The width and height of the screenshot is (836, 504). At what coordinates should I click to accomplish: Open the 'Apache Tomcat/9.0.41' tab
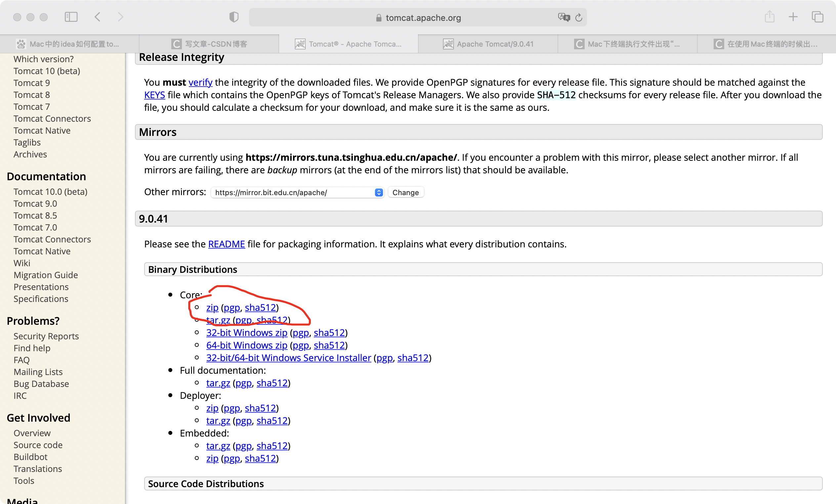tap(488, 44)
